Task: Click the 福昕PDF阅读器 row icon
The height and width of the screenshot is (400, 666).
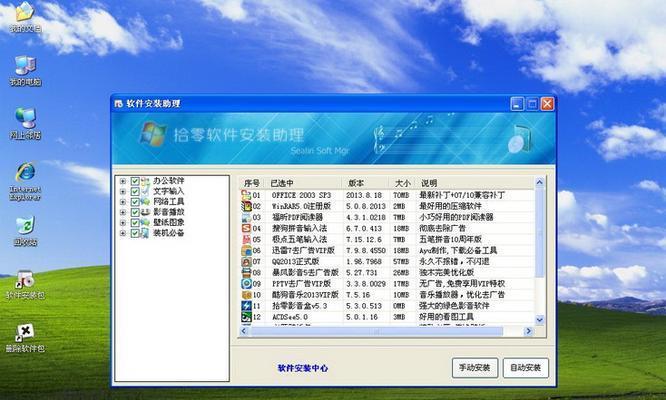Action: (246, 217)
